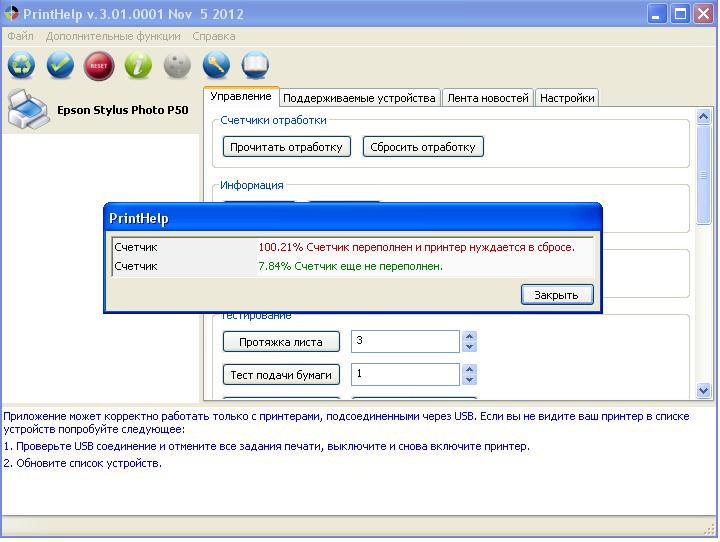
Task: Select the Epson Stylus Photo P50 device name
Action: (x=123, y=110)
